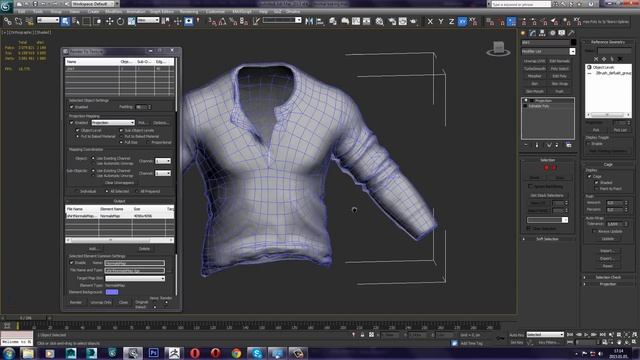The height and width of the screenshot is (360, 640).
Task: Switch to Modify command panel
Action: 533,33
